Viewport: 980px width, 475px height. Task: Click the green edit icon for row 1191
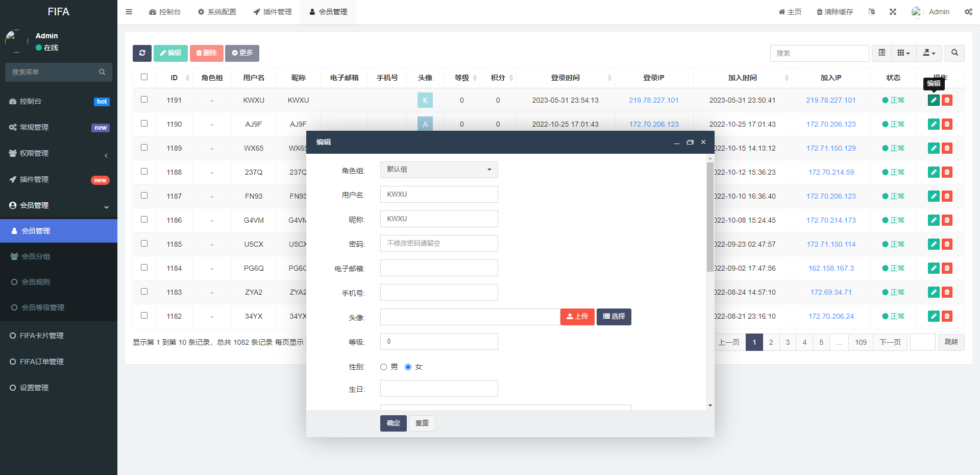(x=934, y=100)
